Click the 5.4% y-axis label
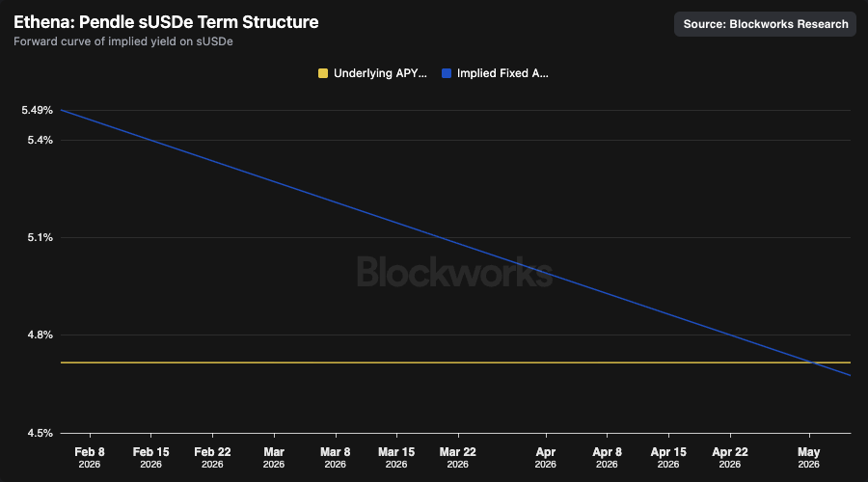868x482 pixels. (x=41, y=140)
